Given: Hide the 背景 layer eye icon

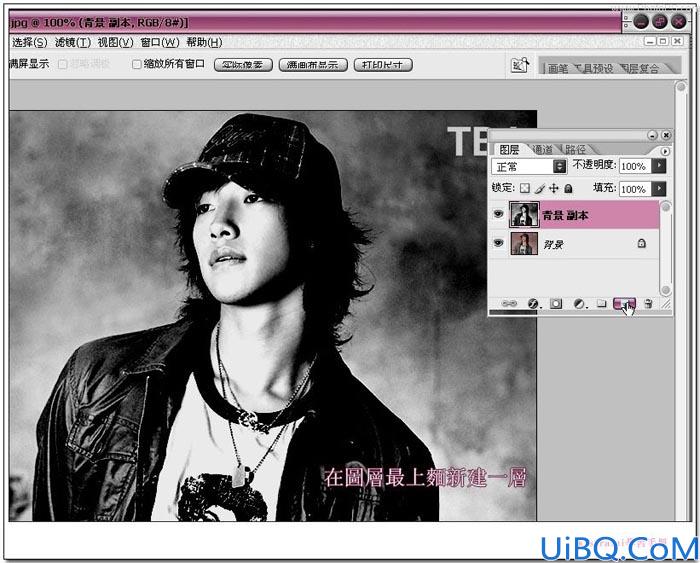Looking at the screenshot, I should pyautogui.click(x=498, y=243).
